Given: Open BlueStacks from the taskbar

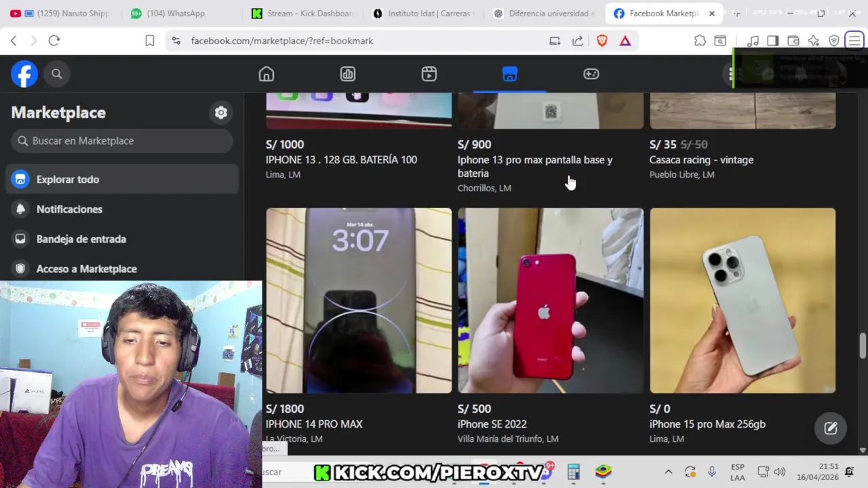Looking at the screenshot, I should (x=604, y=472).
